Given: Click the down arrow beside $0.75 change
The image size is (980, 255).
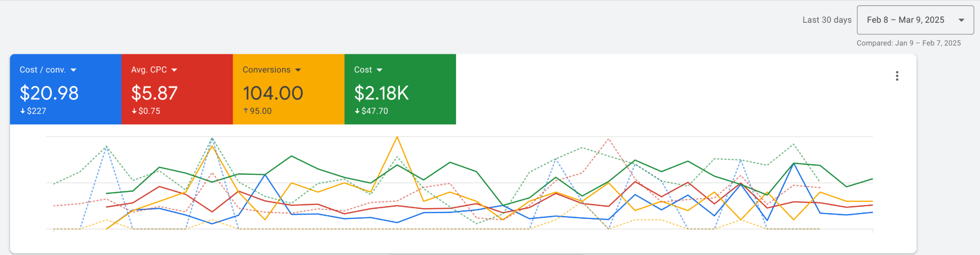Looking at the screenshot, I should click(x=134, y=111).
